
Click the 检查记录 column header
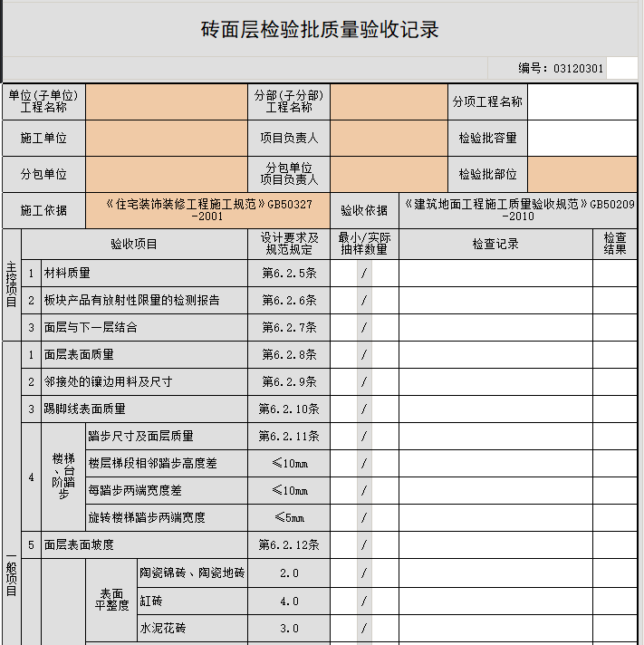coord(495,245)
